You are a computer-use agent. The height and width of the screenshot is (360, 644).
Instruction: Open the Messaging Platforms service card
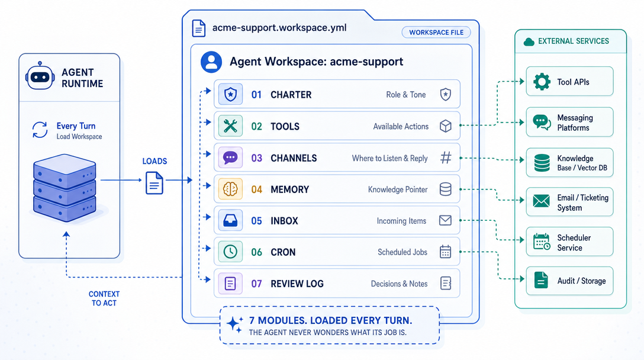569,122
